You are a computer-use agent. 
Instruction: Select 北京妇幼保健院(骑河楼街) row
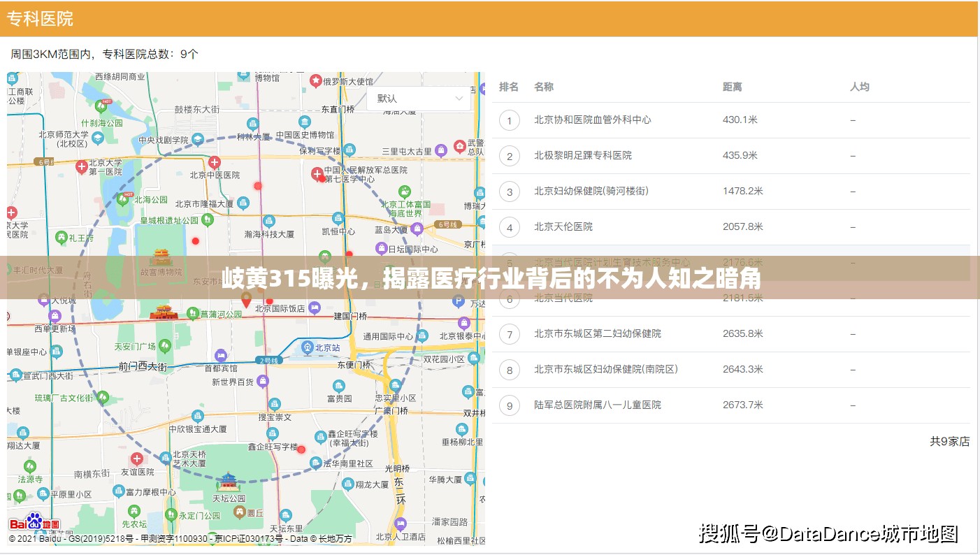click(731, 191)
